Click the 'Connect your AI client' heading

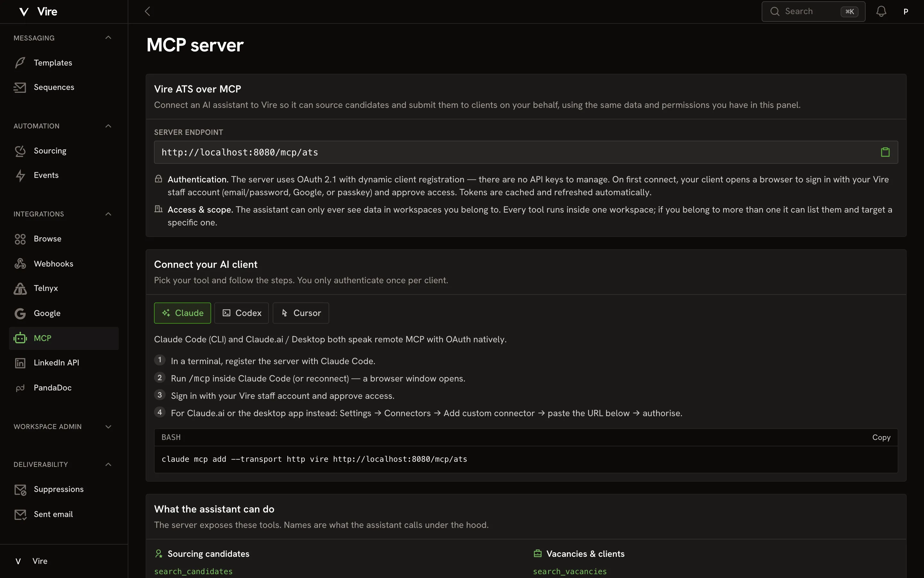pyautogui.click(x=206, y=265)
